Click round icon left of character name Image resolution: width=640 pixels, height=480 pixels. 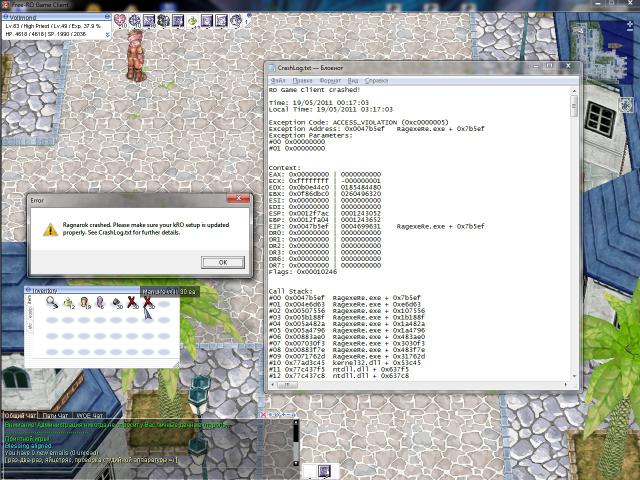pos(6,17)
